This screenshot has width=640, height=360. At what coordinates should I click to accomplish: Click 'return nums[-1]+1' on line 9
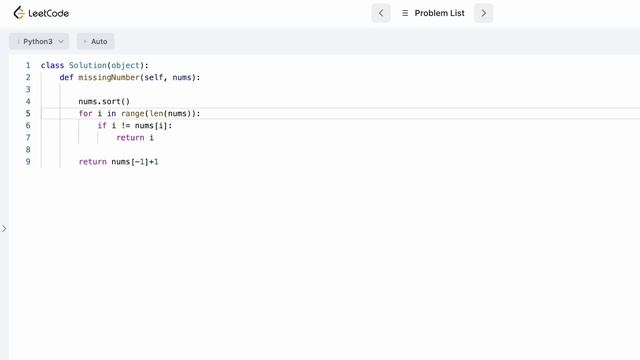click(x=118, y=162)
